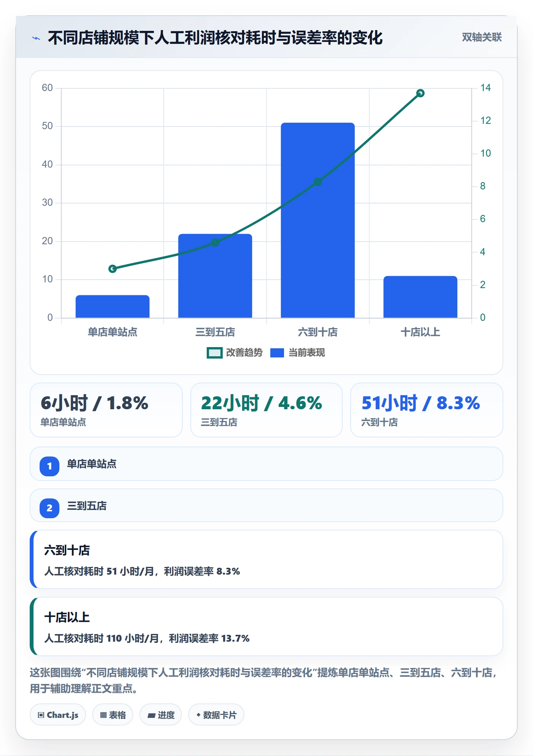Click the 双轴关联 badge in header
Image resolution: width=533 pixels, height=756 pixels.
click(482, 37)
